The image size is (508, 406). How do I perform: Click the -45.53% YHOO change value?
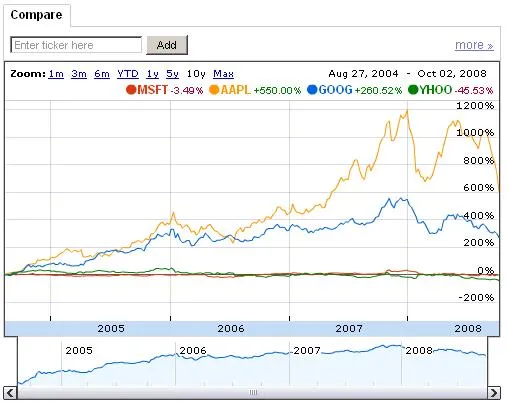[x=474, y=91]
